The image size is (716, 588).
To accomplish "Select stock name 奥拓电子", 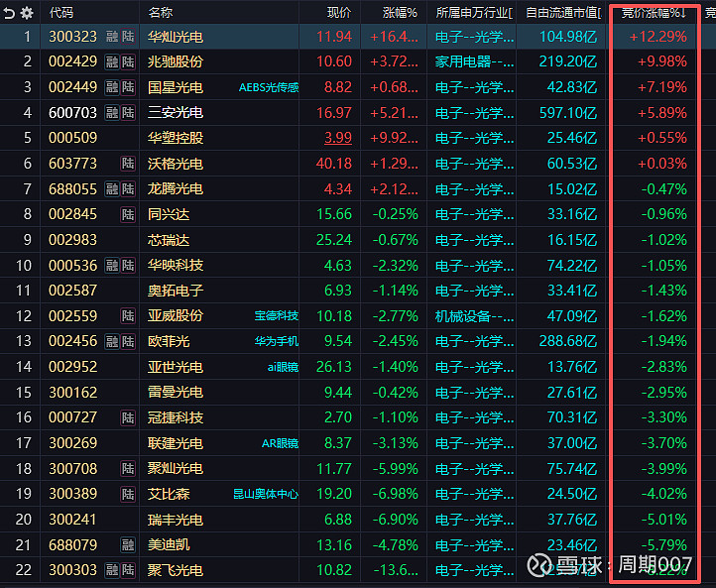I will 176,291.
